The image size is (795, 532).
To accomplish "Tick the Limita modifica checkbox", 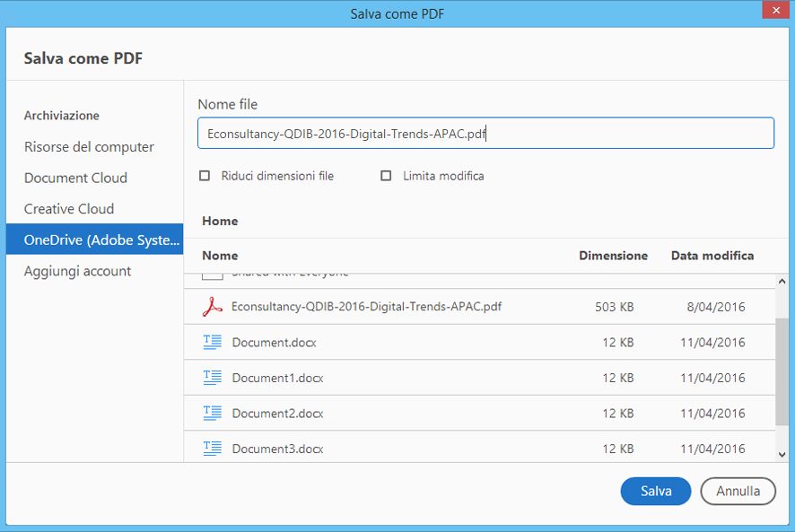I will click(386, 176).
